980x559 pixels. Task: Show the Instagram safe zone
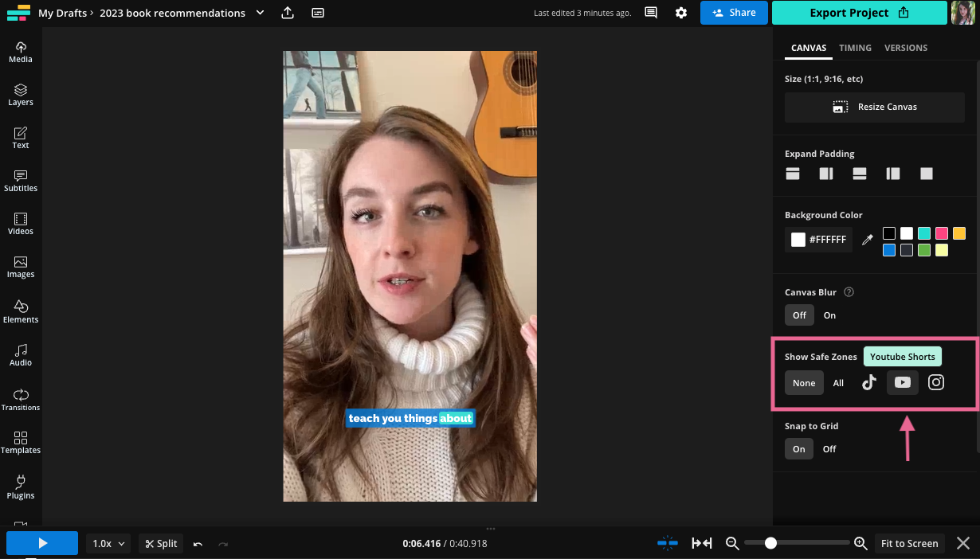(x=936, y=382)
